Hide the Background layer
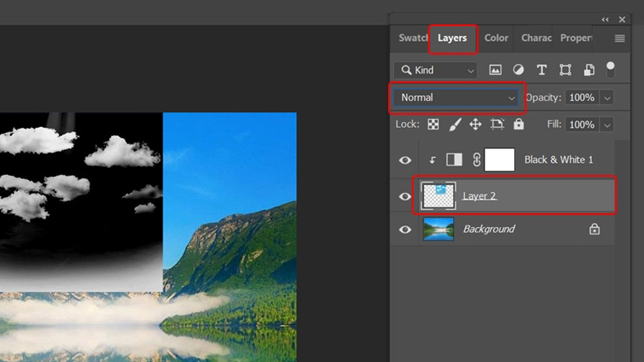The height and width of the screenshot is (362, 644). [x=405, y=230]
